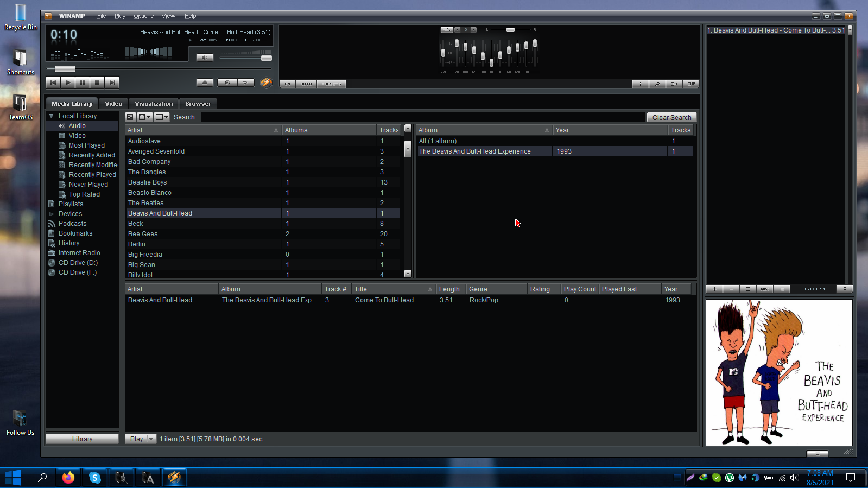Viewport: 868px width, 488px height.
Task: Click the album art view mode icon
Action: (x=130, y=117)
